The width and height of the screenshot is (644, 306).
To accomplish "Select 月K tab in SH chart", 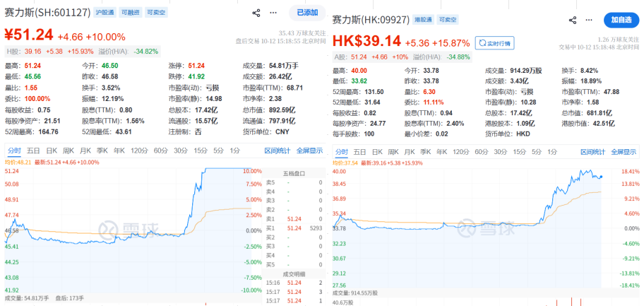I will pos(85,151).
